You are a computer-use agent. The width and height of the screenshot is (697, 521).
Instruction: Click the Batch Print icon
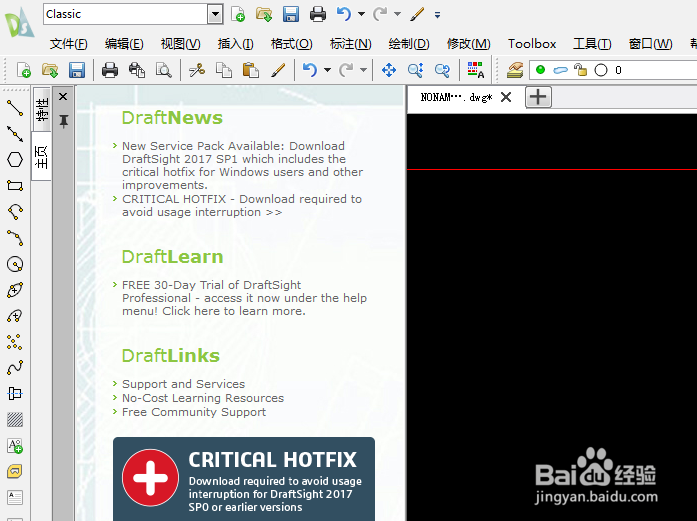(x=137, y=70)
